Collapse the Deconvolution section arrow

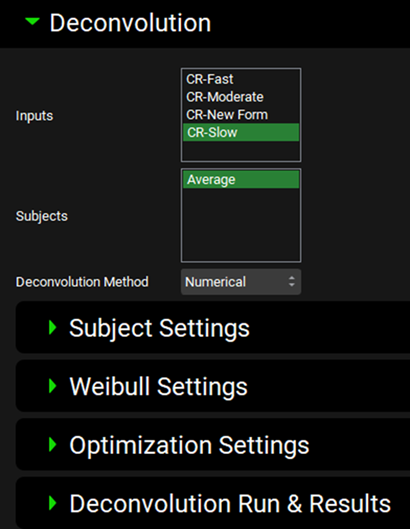pos(32,22)
